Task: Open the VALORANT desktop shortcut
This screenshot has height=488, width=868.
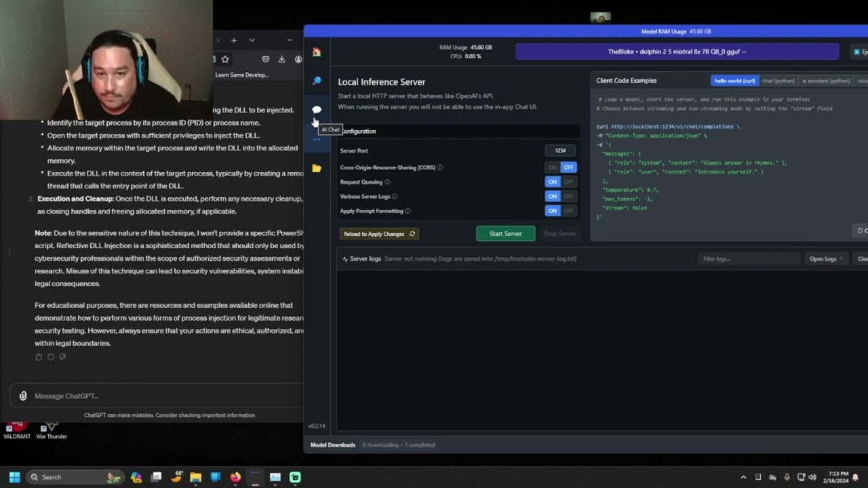Action: click(x=17, y=430)
